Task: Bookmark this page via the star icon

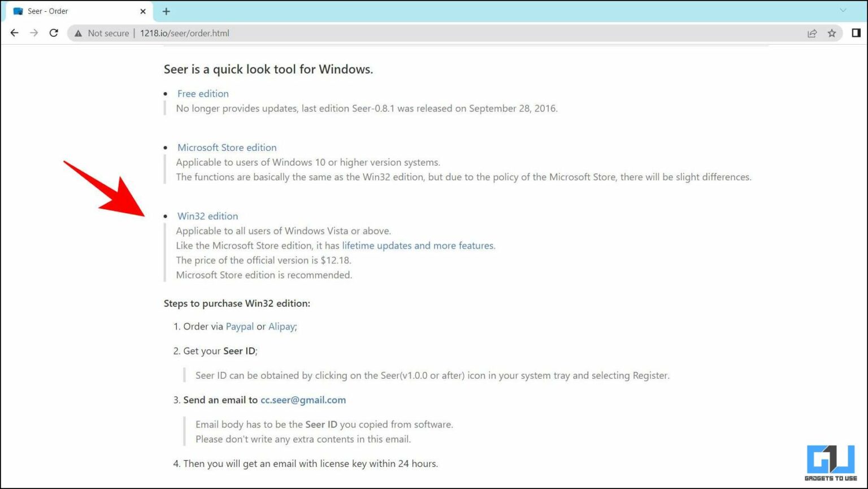Action: pos(832,33)
